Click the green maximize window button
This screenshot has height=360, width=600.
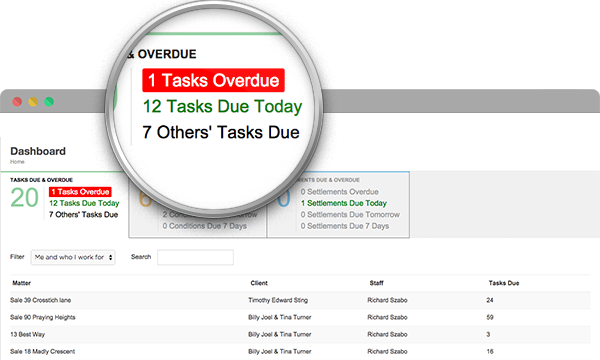point(49,102)
